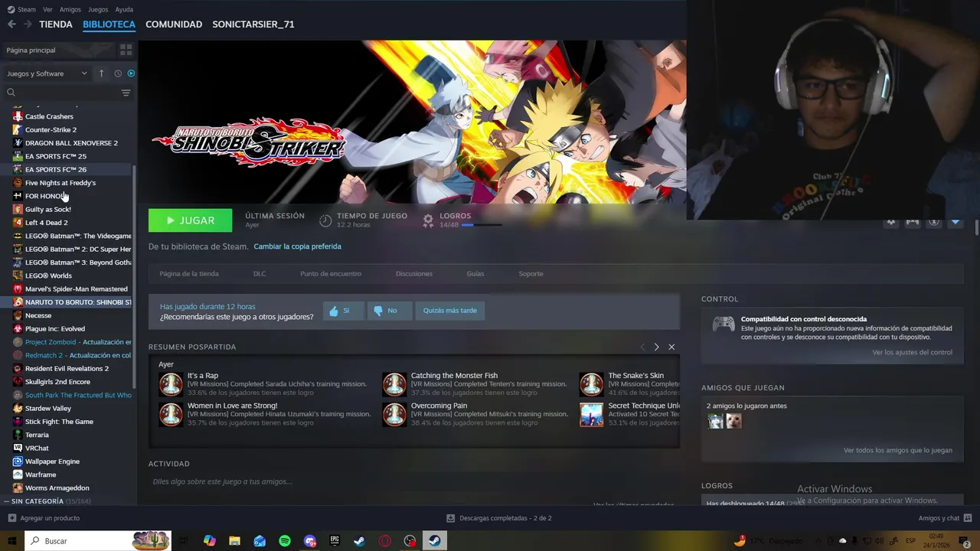Click the play time clock icon
The image size is (980, 551).
coord(325,220)
